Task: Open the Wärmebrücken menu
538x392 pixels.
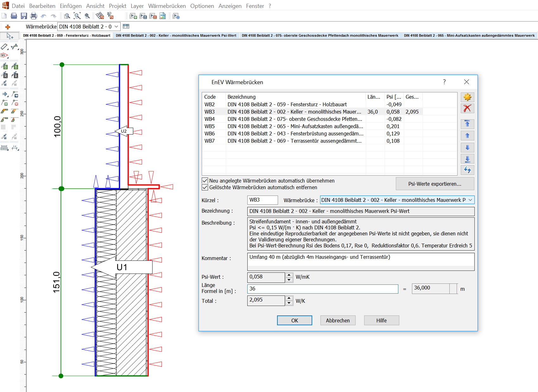Action: point(167,6)
